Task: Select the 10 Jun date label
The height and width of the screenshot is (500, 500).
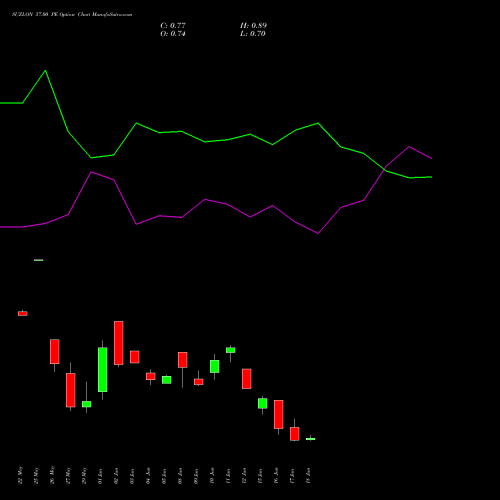Action: coord(213,476)
